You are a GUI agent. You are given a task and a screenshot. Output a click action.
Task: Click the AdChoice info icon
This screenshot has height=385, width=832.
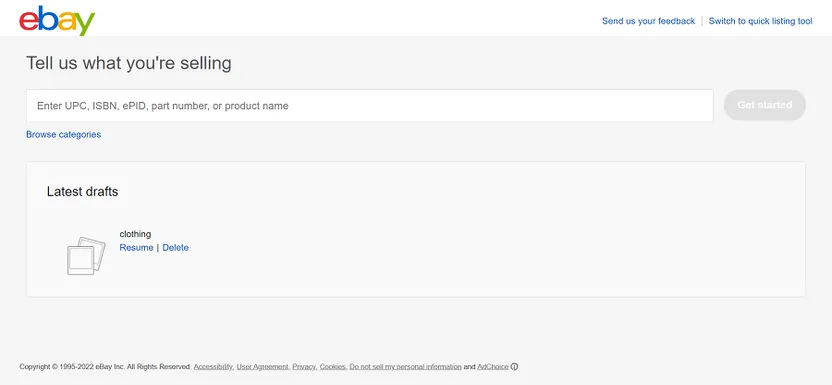514,366
